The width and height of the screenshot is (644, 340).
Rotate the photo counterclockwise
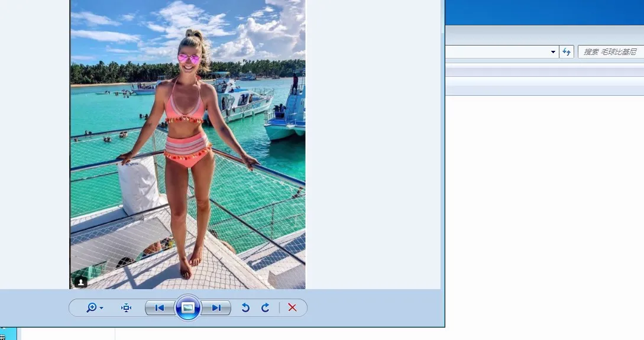pos(245,307)
